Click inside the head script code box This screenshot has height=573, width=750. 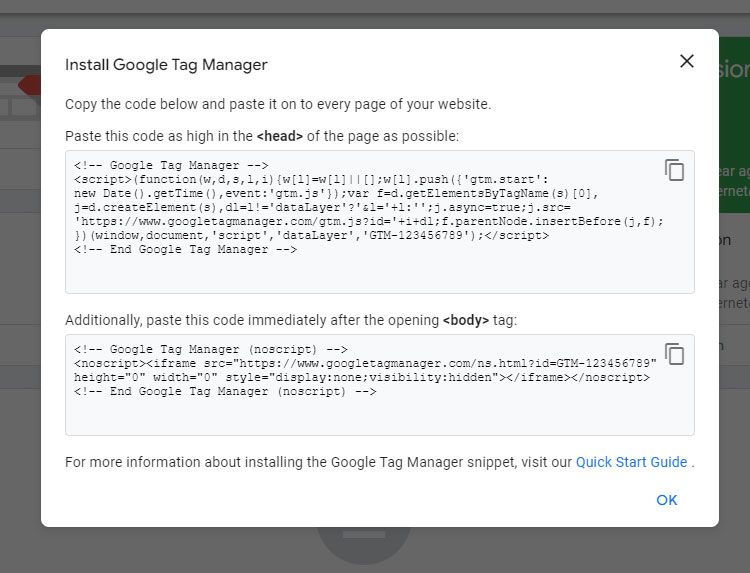tap(380, 222)
